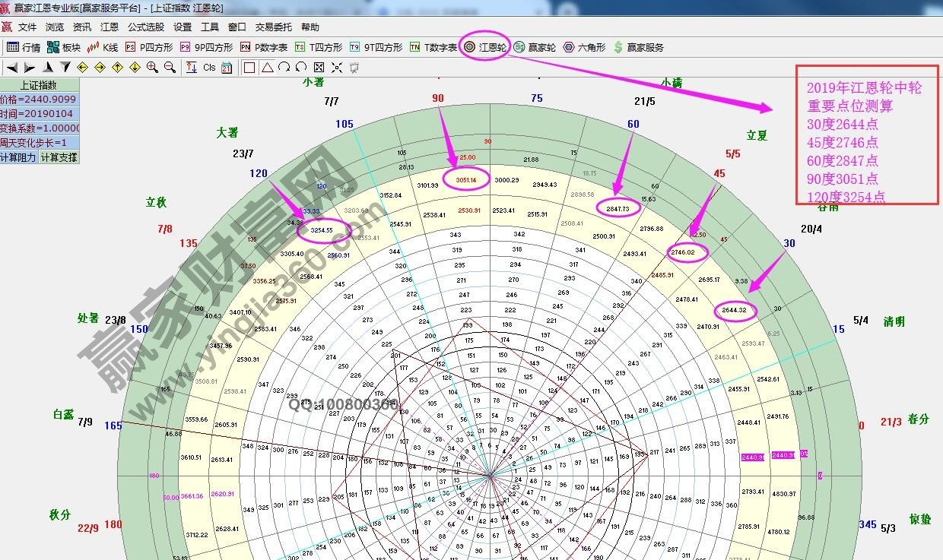Open the 江恩轮 Gann wheel view
The image size is (943, 560).
coord(485,47)
